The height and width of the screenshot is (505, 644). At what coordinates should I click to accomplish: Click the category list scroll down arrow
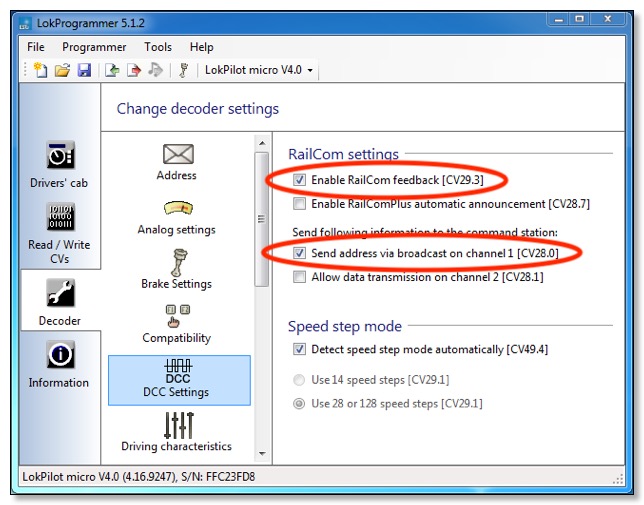coord(262,454)
